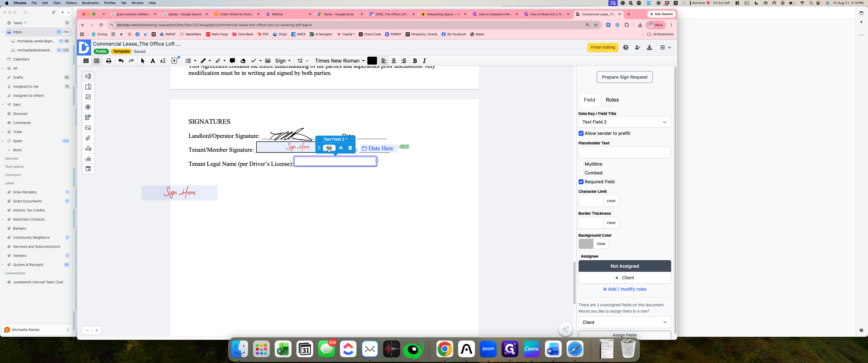Toggle Allow sender to prefill checkbox
Image resolution: width=868 pixels, height=363 pixels.
click(581, 133)
